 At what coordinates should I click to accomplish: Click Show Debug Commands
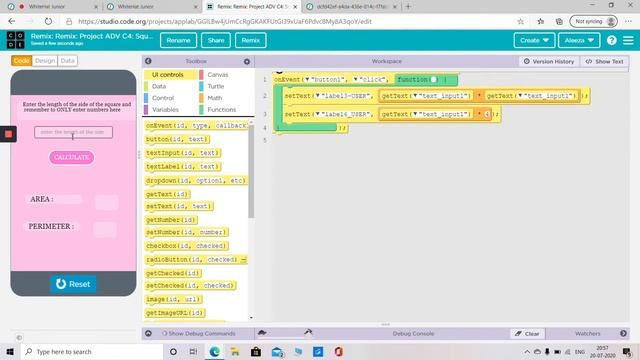199,333
